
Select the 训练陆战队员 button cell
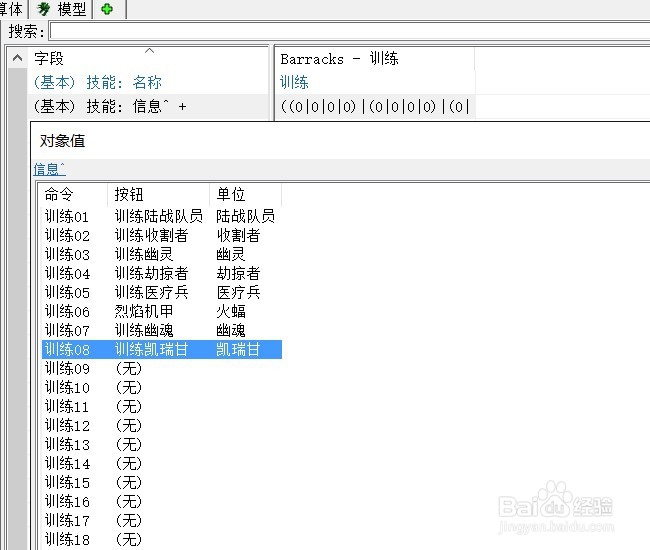pos(158,216)
